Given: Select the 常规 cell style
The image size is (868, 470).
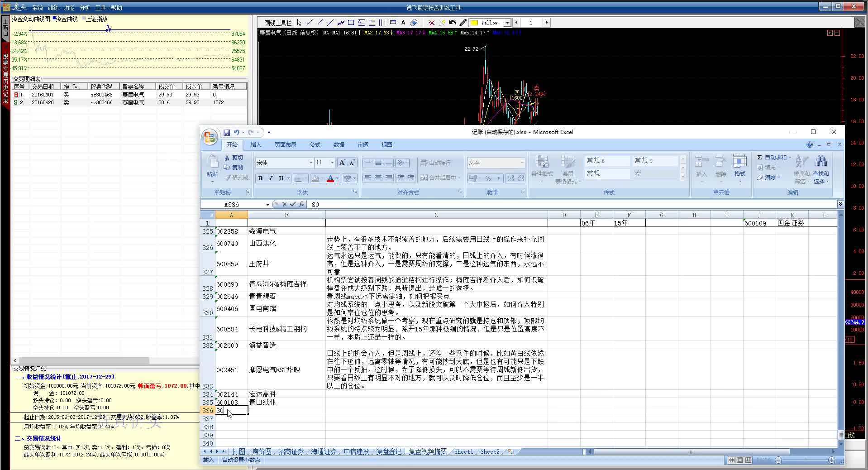Looking at the screenshot, I should (x=607, y=173).
